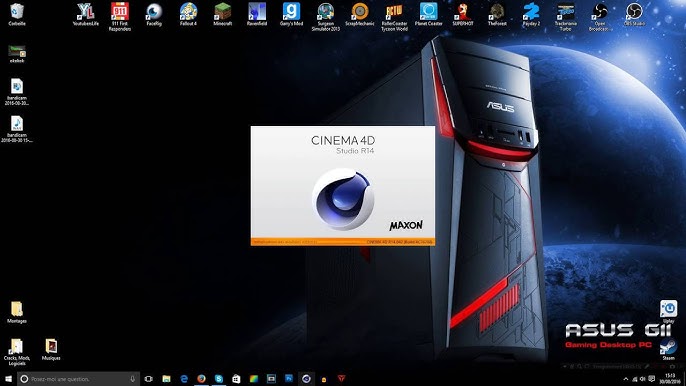Expand the hidden system tray icons

point(626,379)
